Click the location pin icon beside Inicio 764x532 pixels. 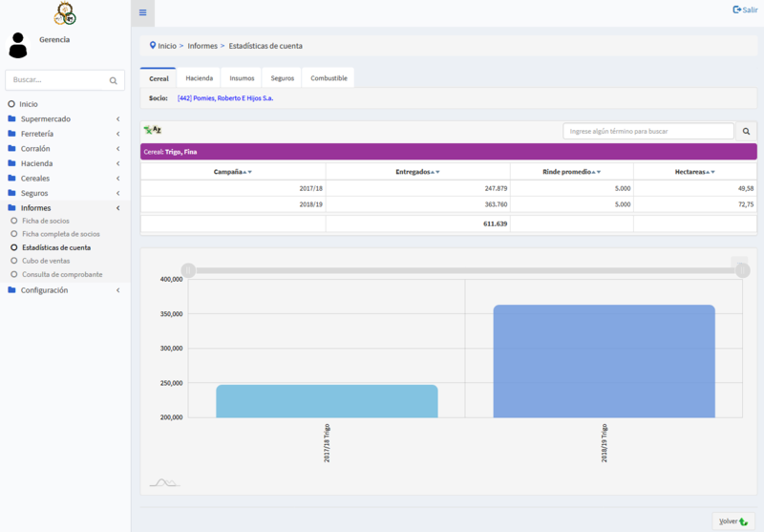[x=152, y=45]
